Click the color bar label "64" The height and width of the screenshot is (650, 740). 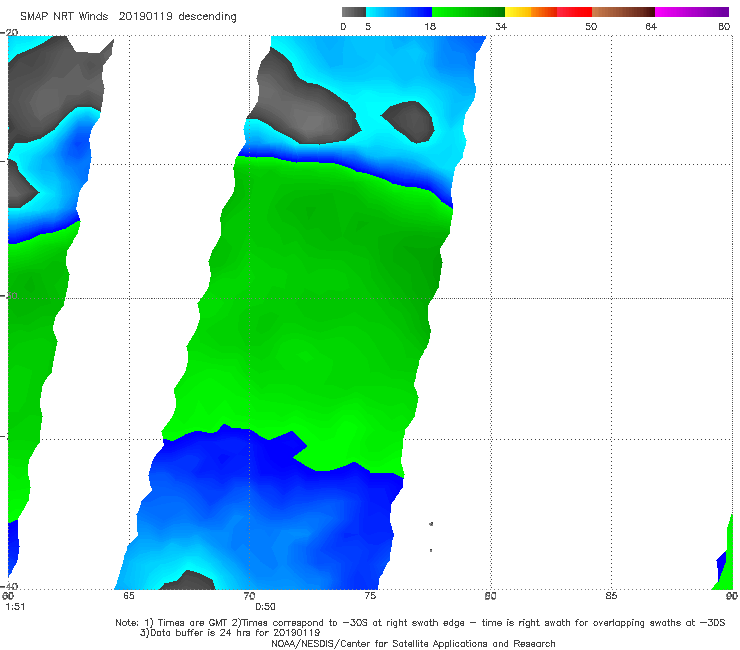click(651, 27)
